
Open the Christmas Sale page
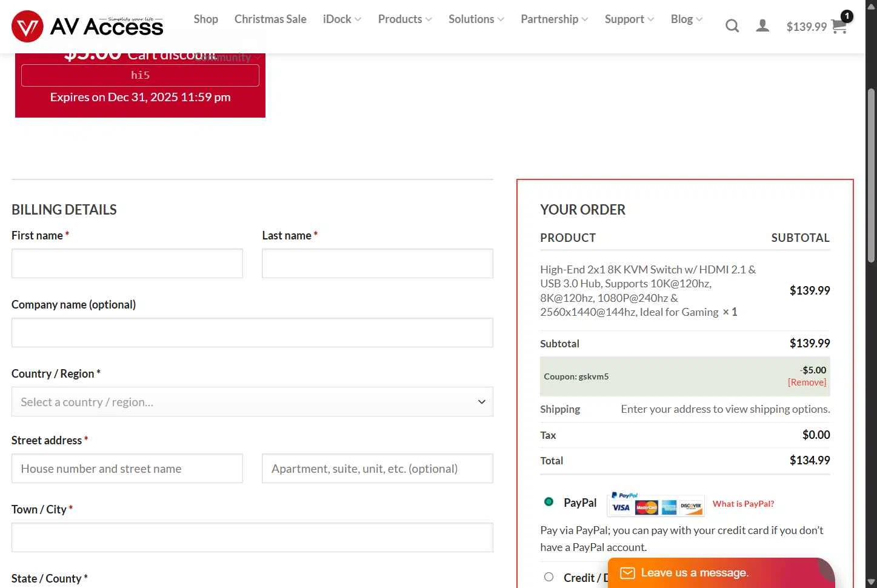tap(270, 19)
